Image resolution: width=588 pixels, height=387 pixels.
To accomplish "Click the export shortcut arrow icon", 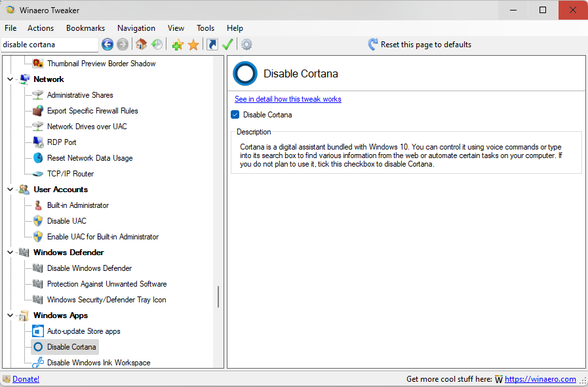I will (212, 45).
